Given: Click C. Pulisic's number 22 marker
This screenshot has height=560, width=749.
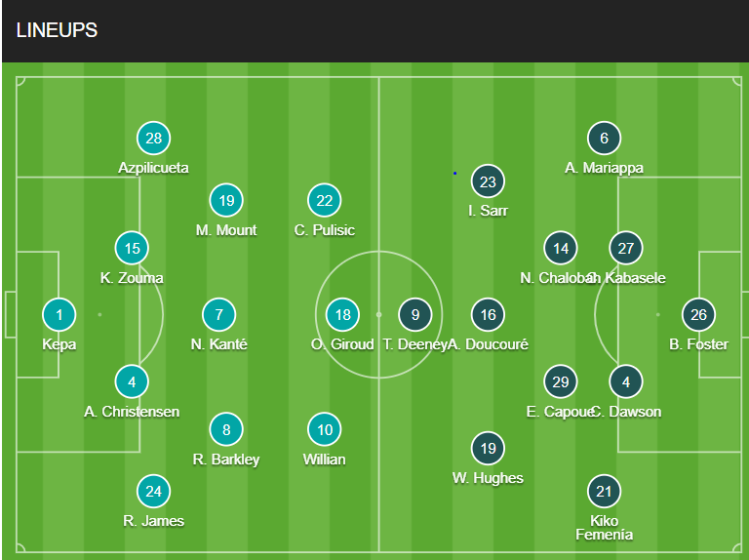Looking at the screenshot, I should pos(325,200).
